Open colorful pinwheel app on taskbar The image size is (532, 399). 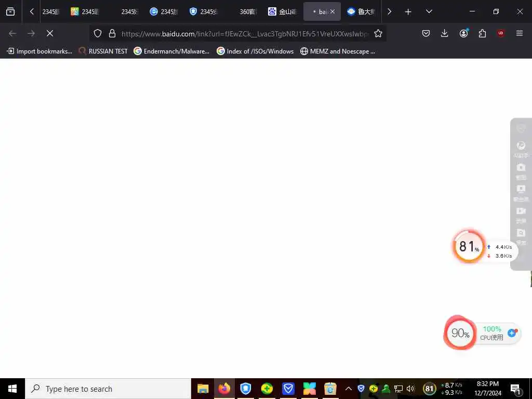310,389
